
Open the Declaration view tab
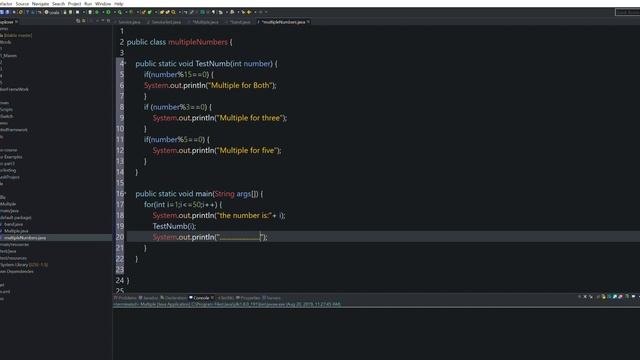coord(173,298)
